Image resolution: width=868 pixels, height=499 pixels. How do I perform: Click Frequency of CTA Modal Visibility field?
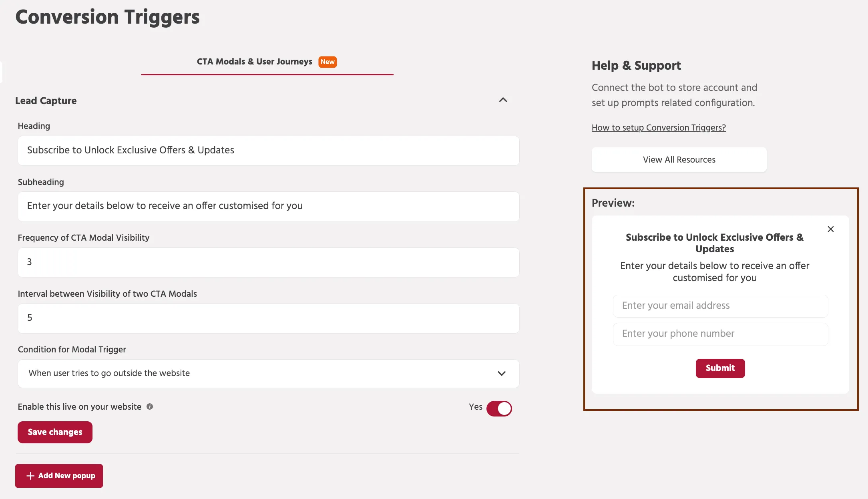click(268, 262)
